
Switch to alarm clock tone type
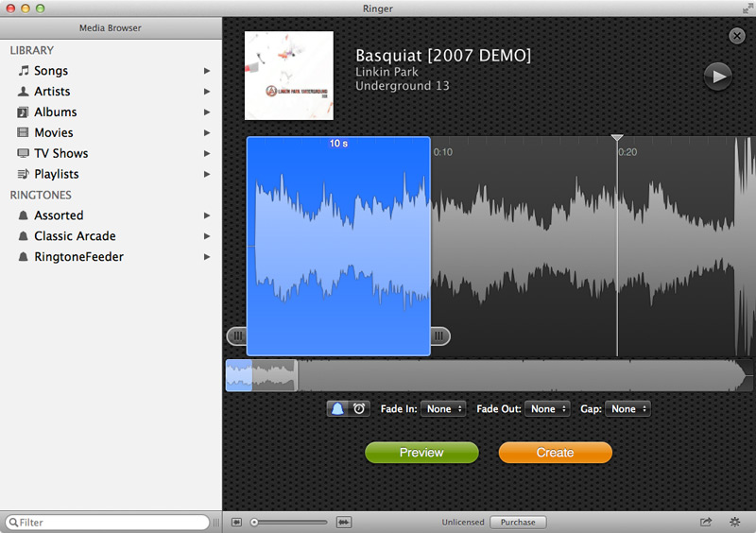359,409
